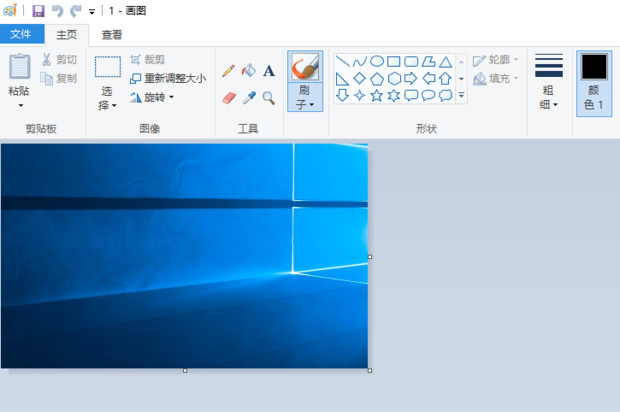Expand the shapes gallery more button
The width and height of the screenshot is (620, 412).
(x=461, y=95)
